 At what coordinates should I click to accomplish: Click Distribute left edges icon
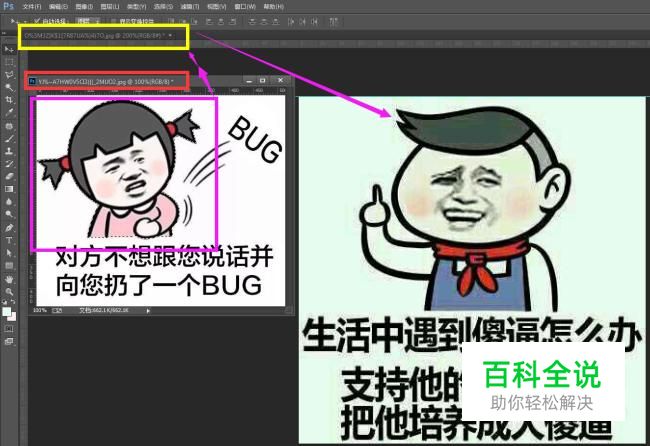pos(291,22)
